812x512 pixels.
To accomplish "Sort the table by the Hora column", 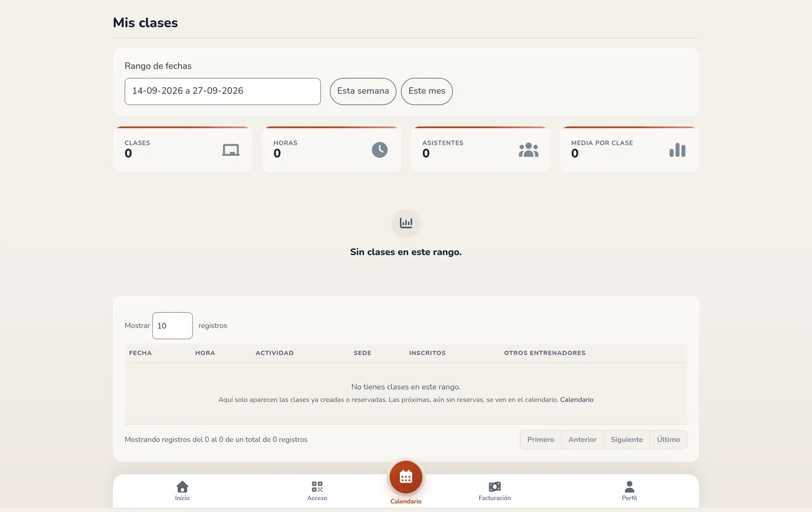I will pyautogui.click(x=205, y=353).
